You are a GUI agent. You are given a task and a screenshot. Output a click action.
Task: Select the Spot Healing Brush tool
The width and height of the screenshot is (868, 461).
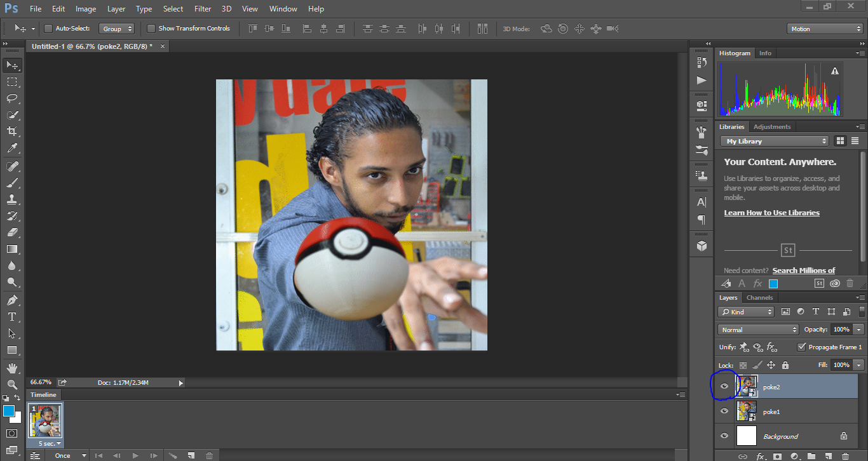pos(12,166)
